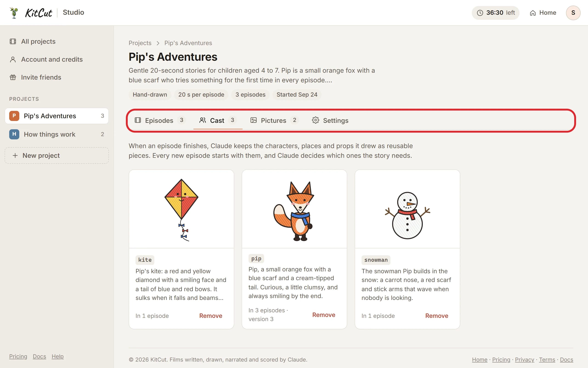Open Help link in sidebar footer

[x=58, y=356]
